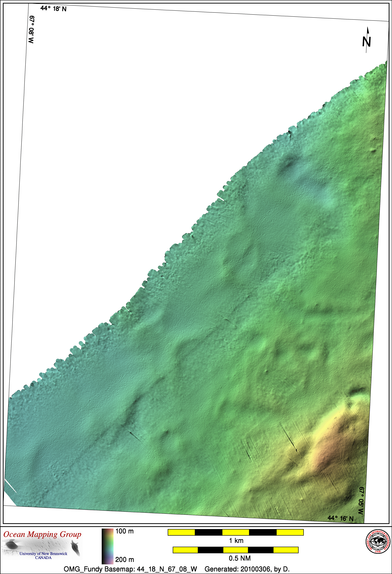Click the 1 km scale bar
The height and width of the screenshot is (574, 392).
tap(236, 532)
